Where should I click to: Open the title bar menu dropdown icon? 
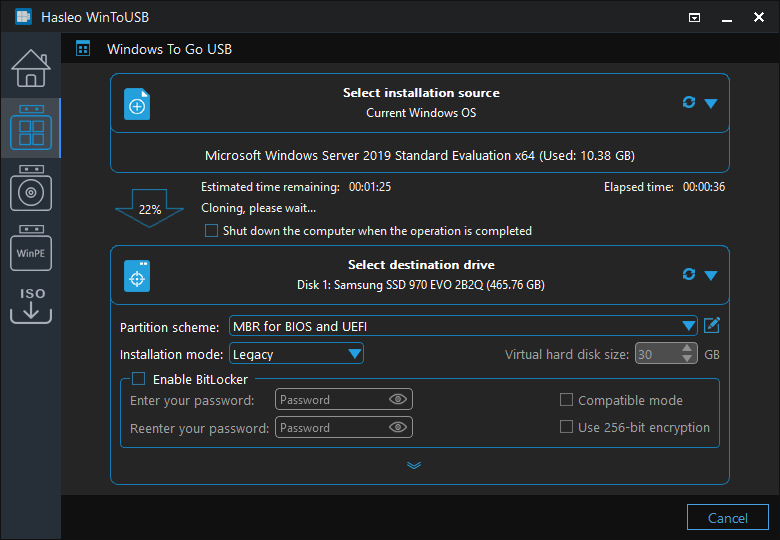pos(694,18)
